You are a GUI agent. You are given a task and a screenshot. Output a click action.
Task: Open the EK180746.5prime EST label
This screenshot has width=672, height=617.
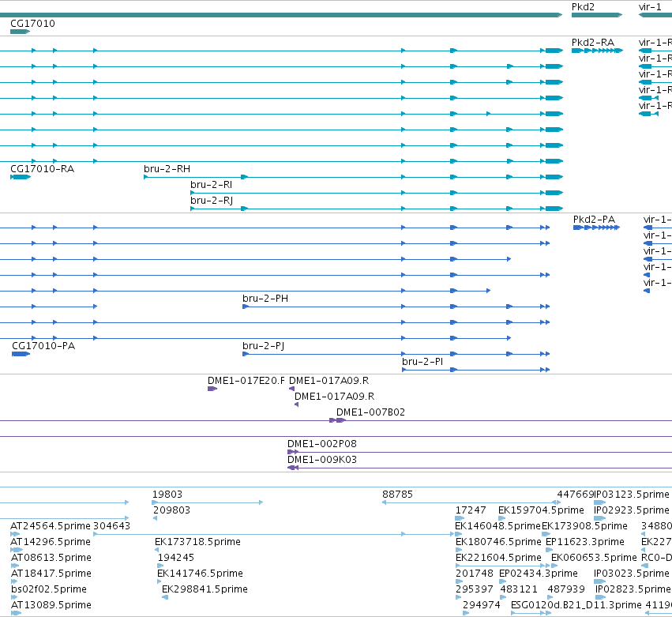click(498, 542)
